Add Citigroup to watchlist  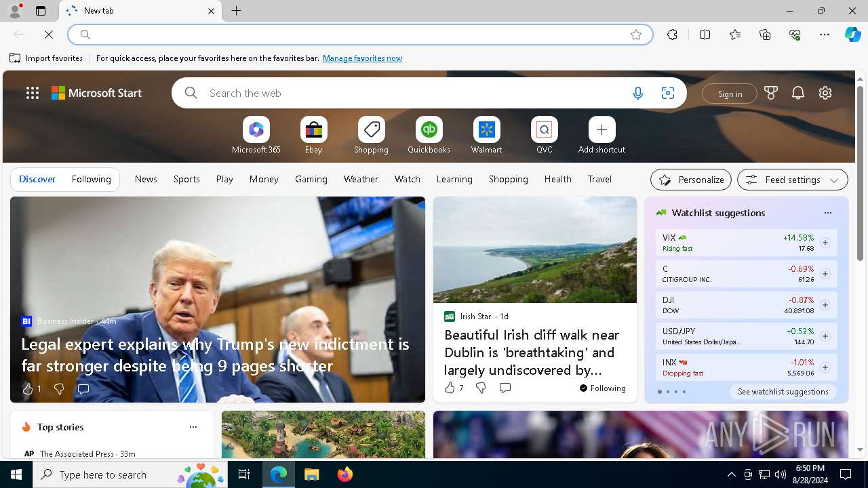[x=825, y=274]
